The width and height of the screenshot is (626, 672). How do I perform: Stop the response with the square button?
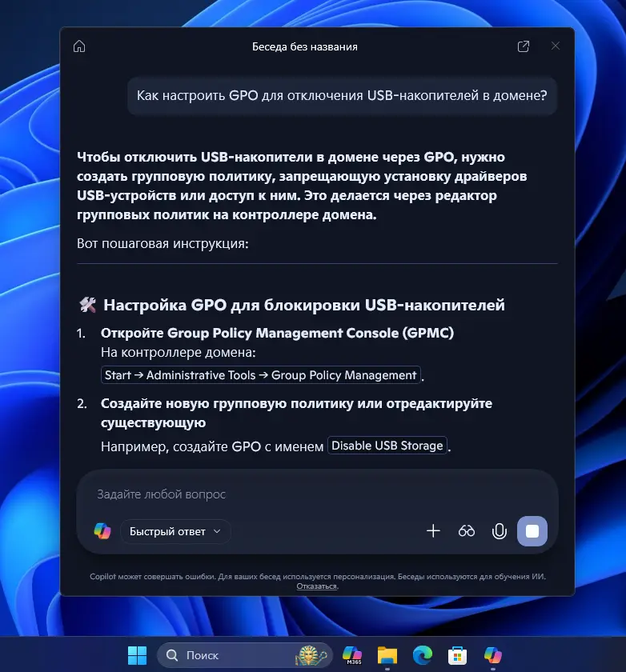[x=532, y=531]
